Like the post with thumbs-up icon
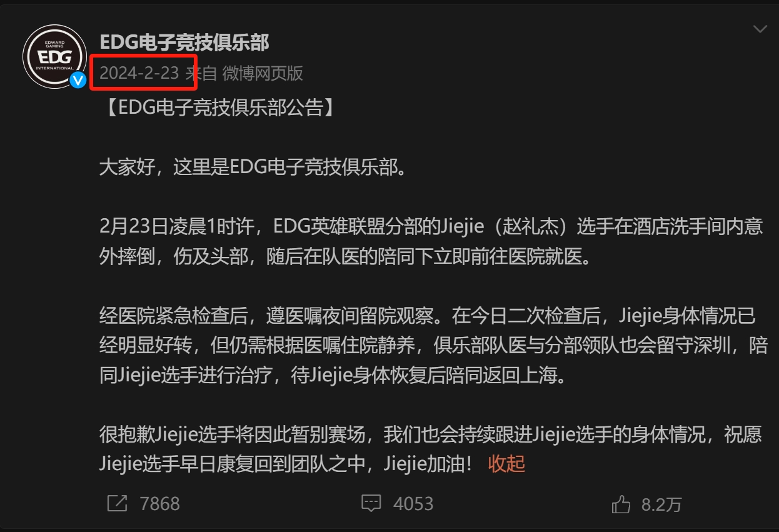The width and height of the screenshot is (779, 532). tap(621, 503)
